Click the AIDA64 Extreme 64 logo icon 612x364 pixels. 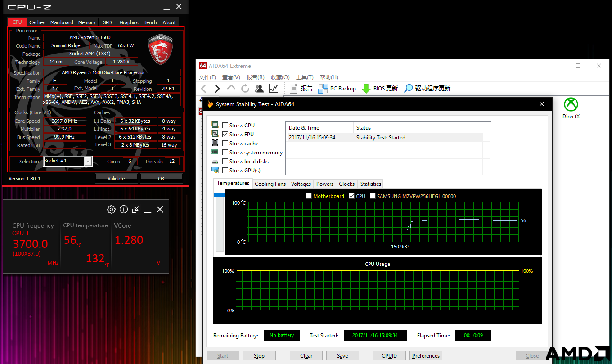(x=202, y=66)
